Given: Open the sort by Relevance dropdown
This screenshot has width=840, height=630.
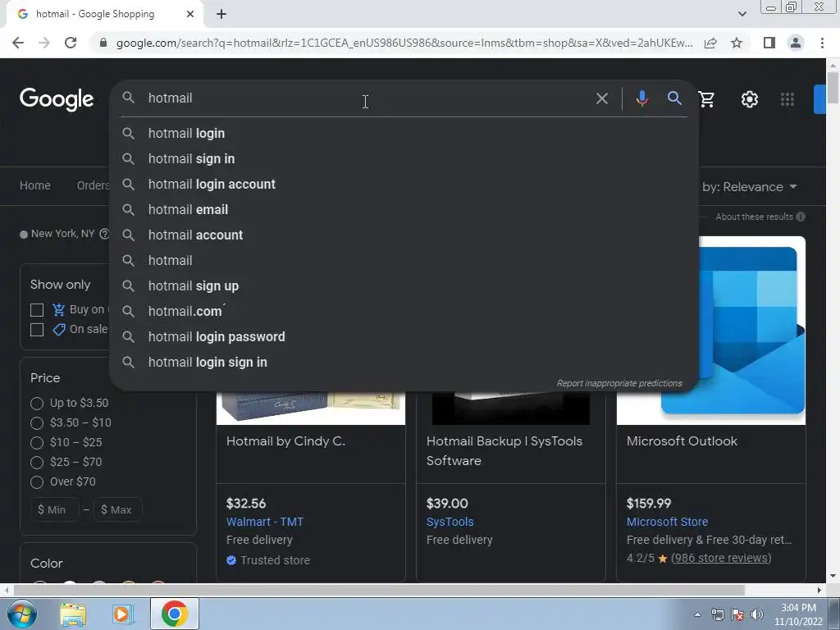Looking at the screenshot, I should 749,187.
